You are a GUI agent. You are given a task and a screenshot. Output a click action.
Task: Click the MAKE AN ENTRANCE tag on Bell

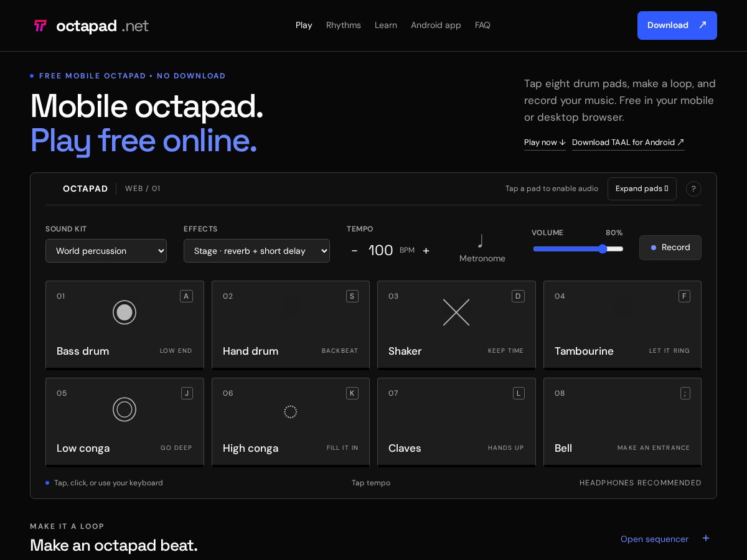click(x=654, y=448)
